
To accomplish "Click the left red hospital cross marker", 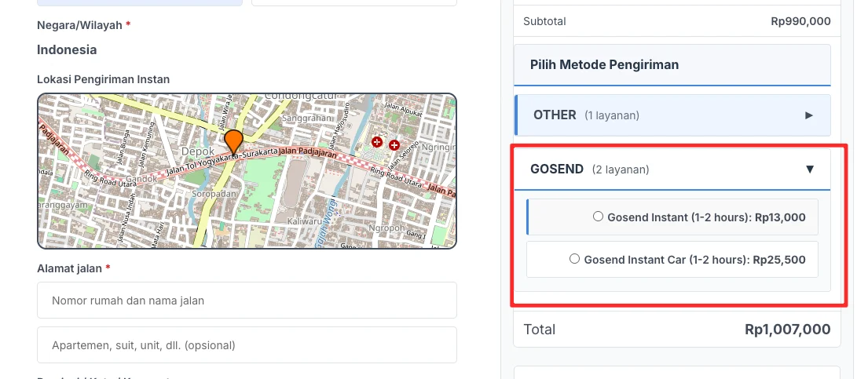I will 377,143.
